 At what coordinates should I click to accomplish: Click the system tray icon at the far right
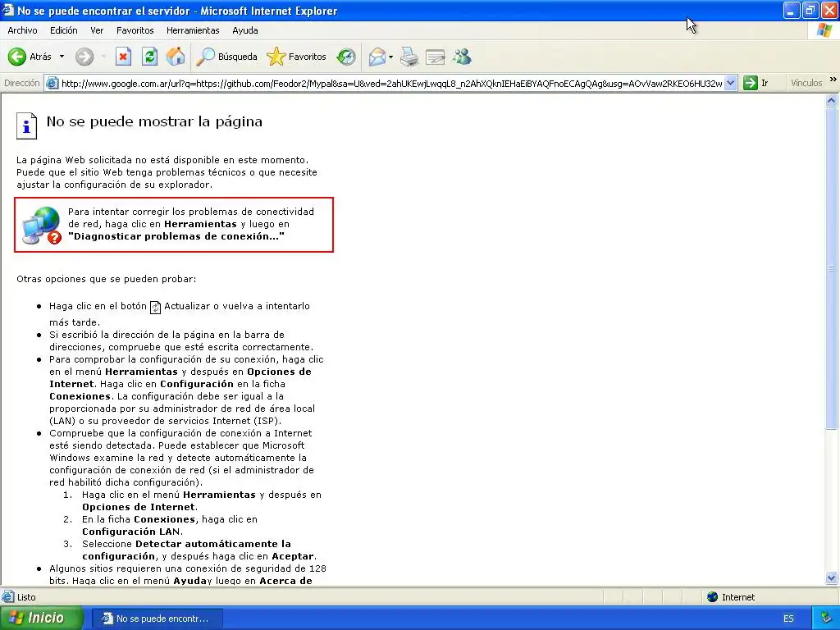827,619
